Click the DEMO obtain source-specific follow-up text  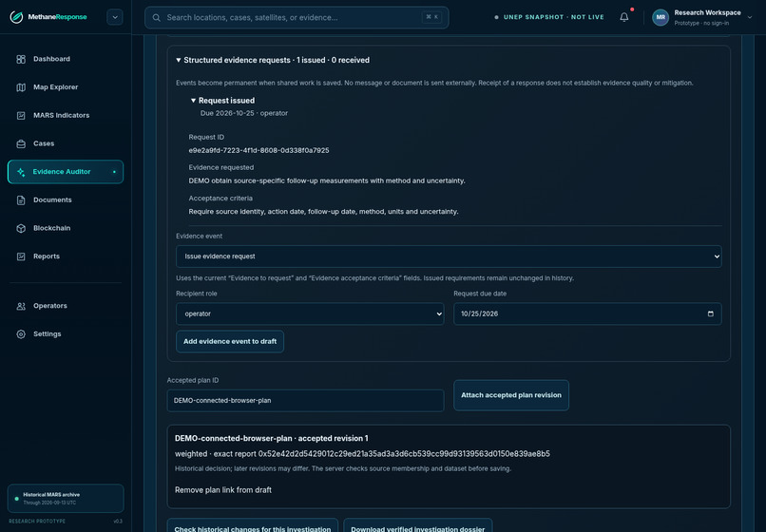(x=327, y=180)
